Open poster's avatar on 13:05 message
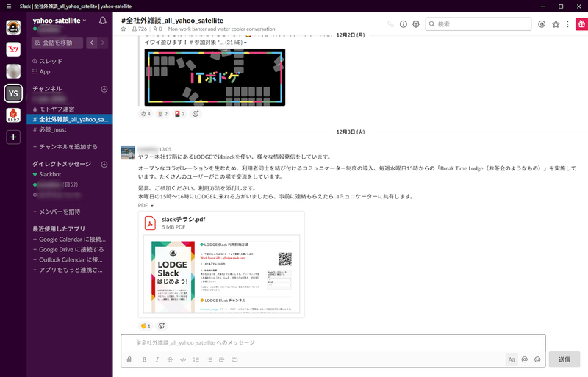 tap(127, 153)
